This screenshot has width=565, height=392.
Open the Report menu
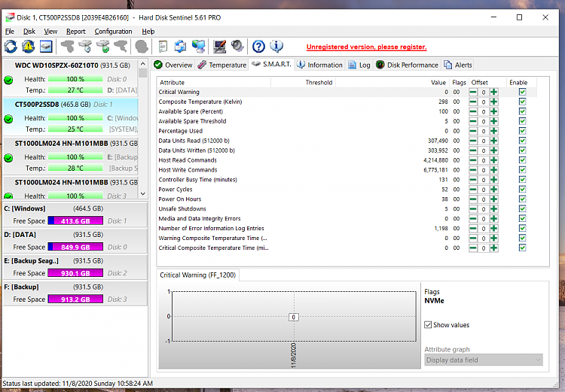click(75, 32)
